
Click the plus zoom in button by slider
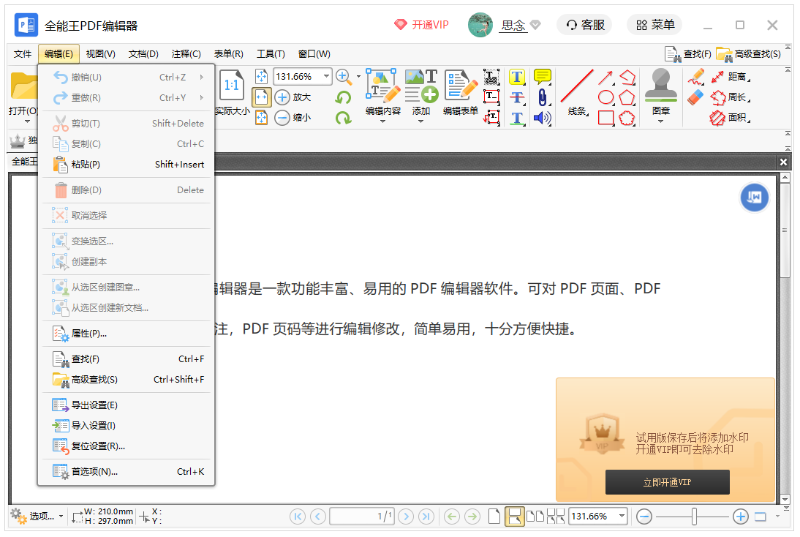click(x=740, y=517)
